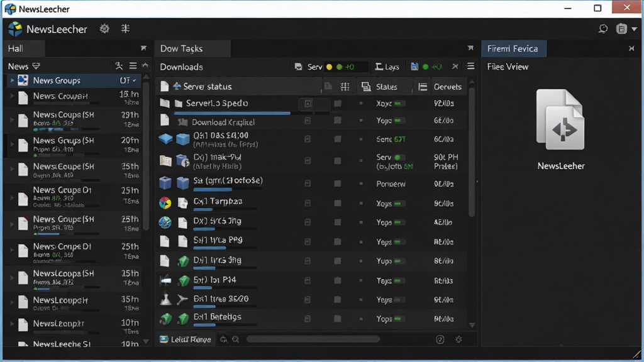644x362 pixels.
Task: Open the NewsLeeher file thumbnail in Filee Vriew
Action: 561,129
